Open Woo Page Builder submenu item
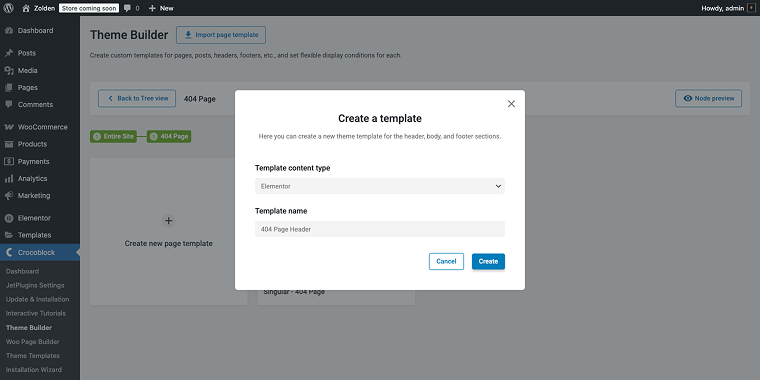Viewport: 760px width, 380px height. [32, 342]
